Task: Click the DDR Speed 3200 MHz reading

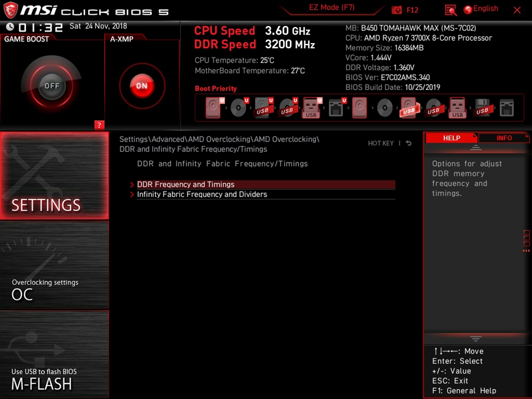Action: coord(254,45)
